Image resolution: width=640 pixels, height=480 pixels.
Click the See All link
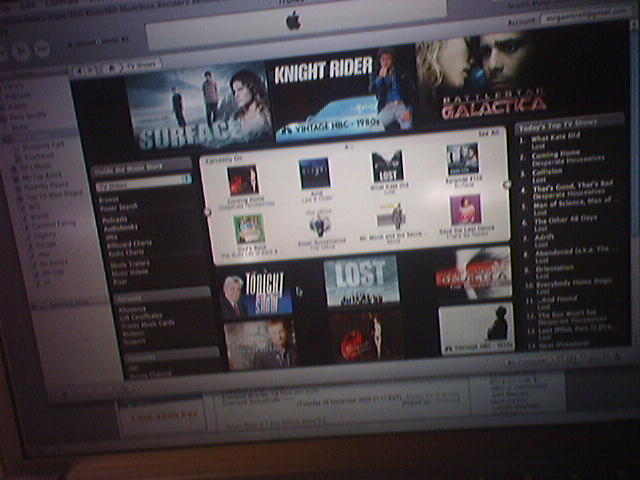pos(488,133)
